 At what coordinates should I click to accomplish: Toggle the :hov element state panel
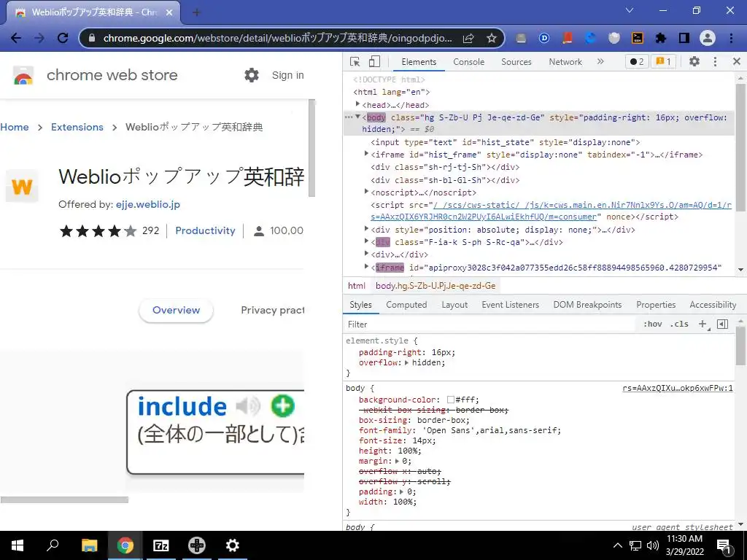(652, 324)
